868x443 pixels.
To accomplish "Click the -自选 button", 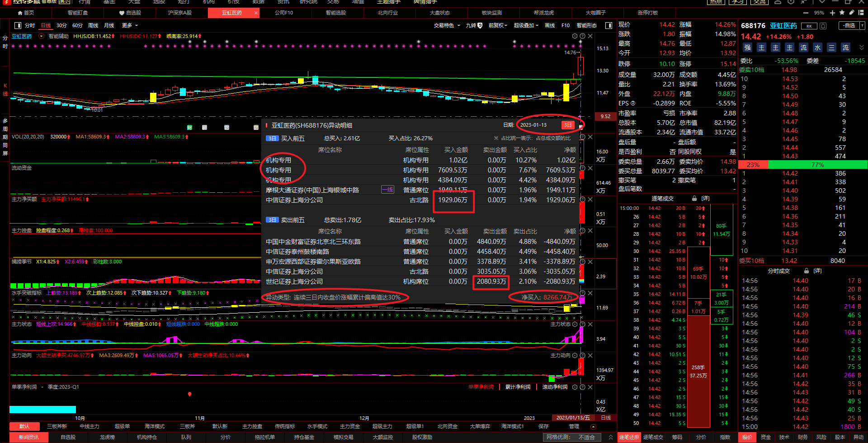I will (x=849, y=26).
